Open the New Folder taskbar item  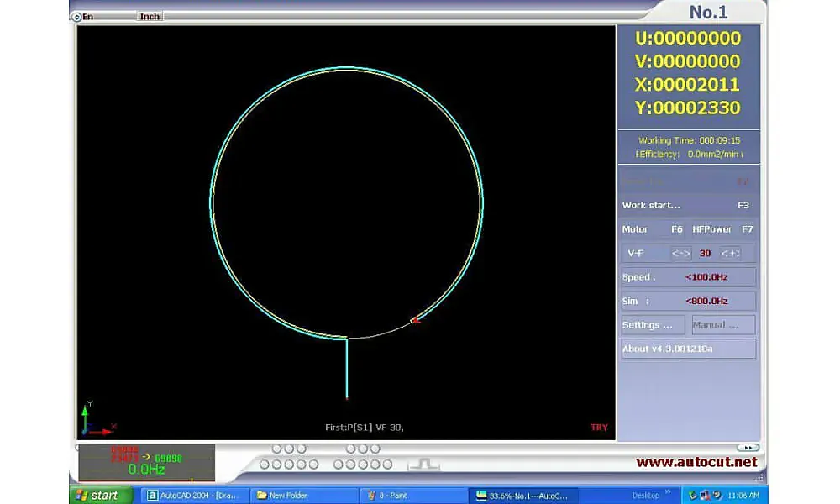[x=306, y=496]
